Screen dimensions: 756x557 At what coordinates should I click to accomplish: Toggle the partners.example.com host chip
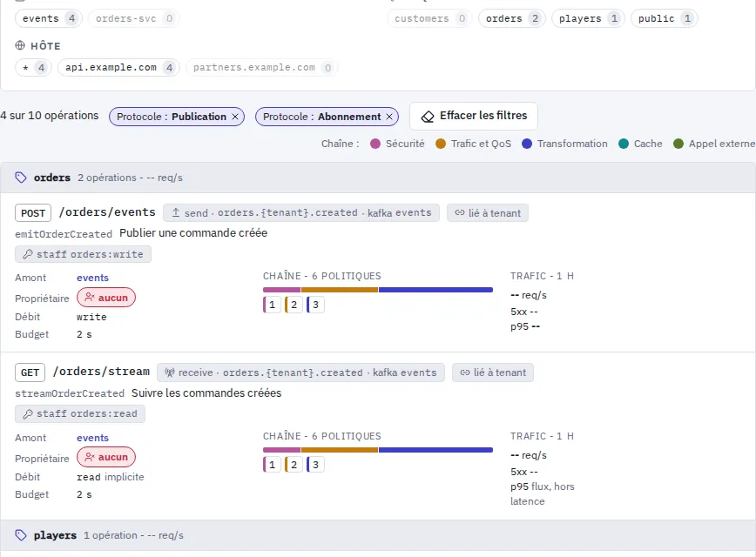point(262,68)
